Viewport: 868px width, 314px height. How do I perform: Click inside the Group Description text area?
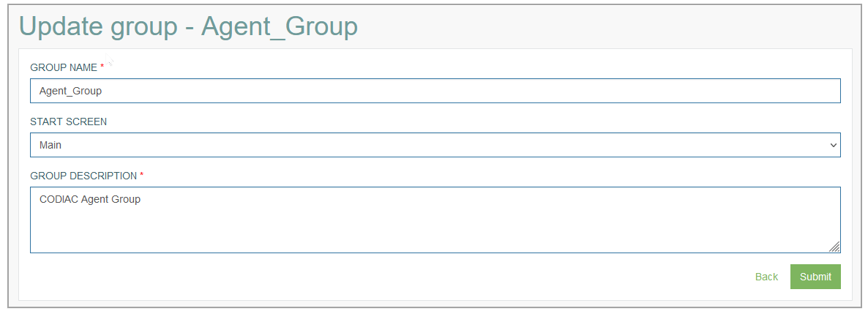pos(435,220)
